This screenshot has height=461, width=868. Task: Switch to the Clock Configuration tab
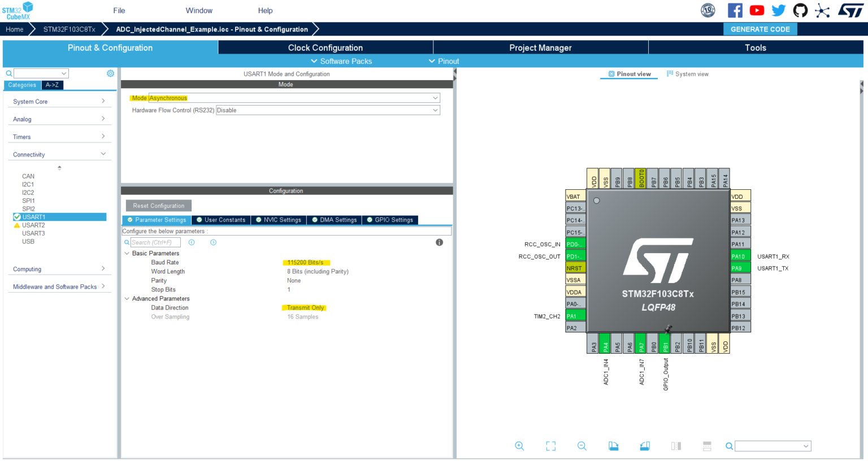pos(325,47)
